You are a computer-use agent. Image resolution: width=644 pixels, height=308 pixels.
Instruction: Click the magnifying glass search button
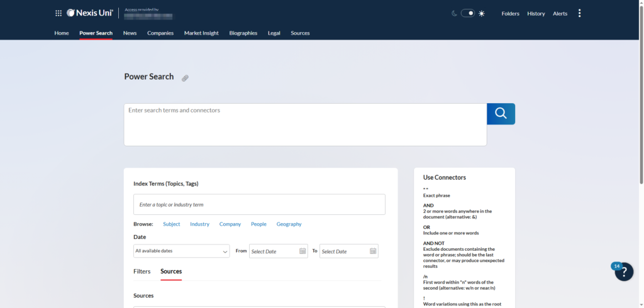[x=501, y=114]
